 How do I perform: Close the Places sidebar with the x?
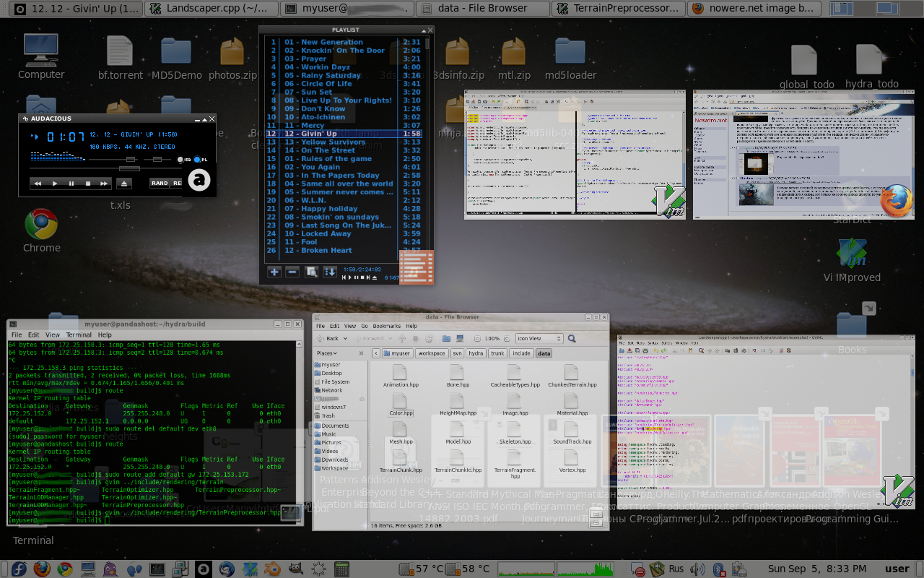362,353
